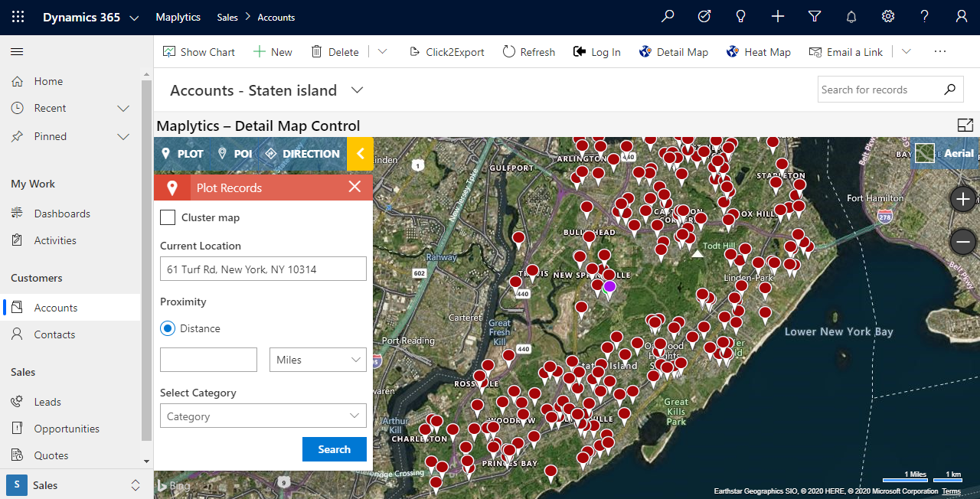Expand Email a Link dropdown chevron
The height and width of the screenshot is (499, 980).
906,52
